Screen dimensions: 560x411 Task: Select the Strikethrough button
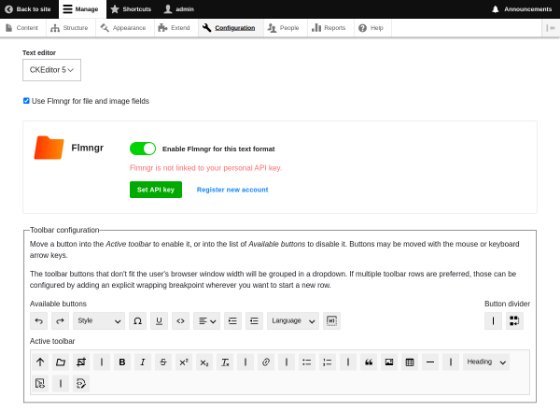click(x=163, y=362)
